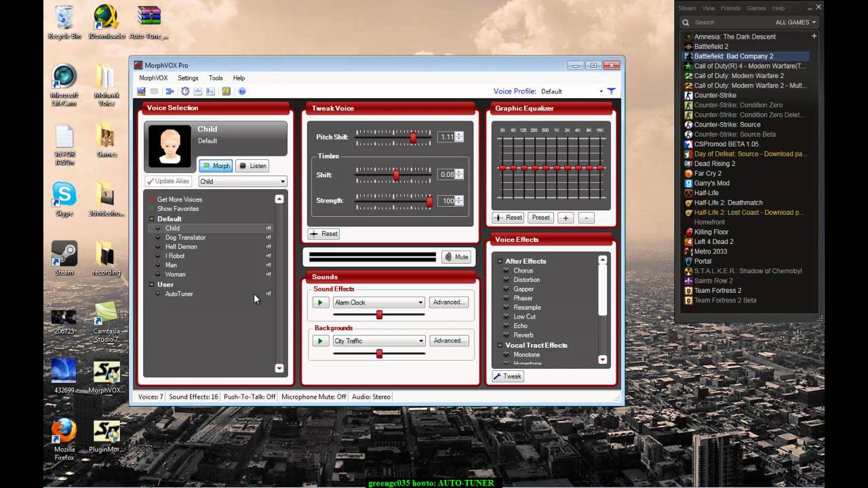Viewport: 868px width, 488px height.
Task: Click the first blue screen toolbar icon
Action: pos(142,91)
